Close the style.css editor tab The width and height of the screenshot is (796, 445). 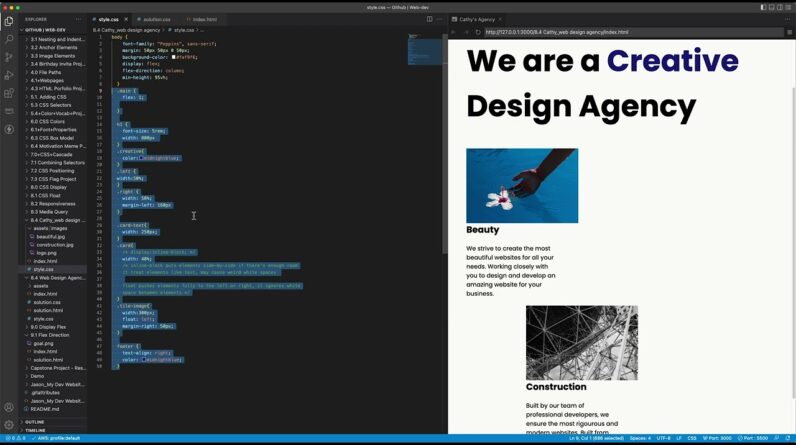coord(126,19)
